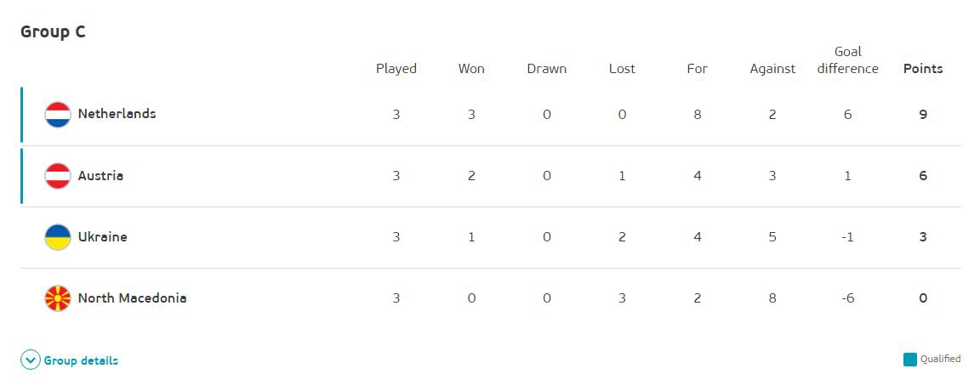Click the Netherlands flag icon
Image resolution: width=980 pixels, height=391 pixels.
coord(58,114)
